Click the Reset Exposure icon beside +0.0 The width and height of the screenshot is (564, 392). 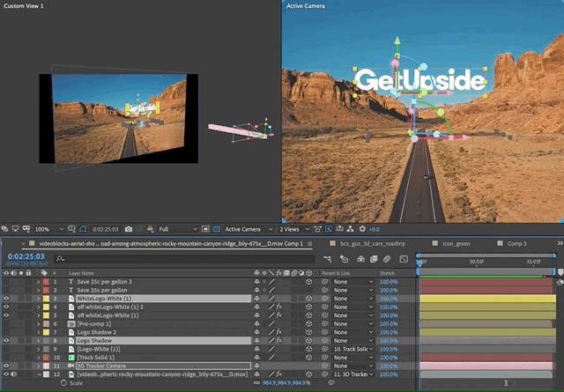[362, 229]
